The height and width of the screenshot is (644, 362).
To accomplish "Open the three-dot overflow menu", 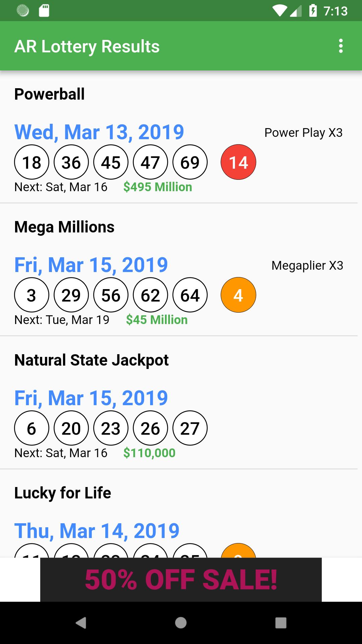I will (341, 46).
